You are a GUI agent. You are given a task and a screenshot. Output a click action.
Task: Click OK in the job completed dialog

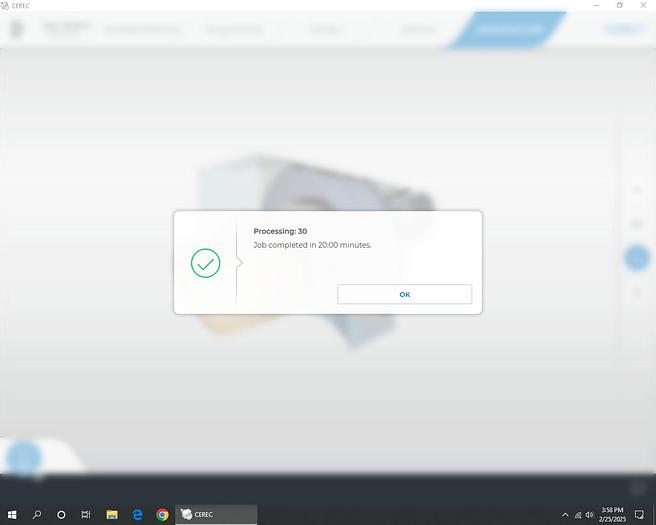point(404,294)
